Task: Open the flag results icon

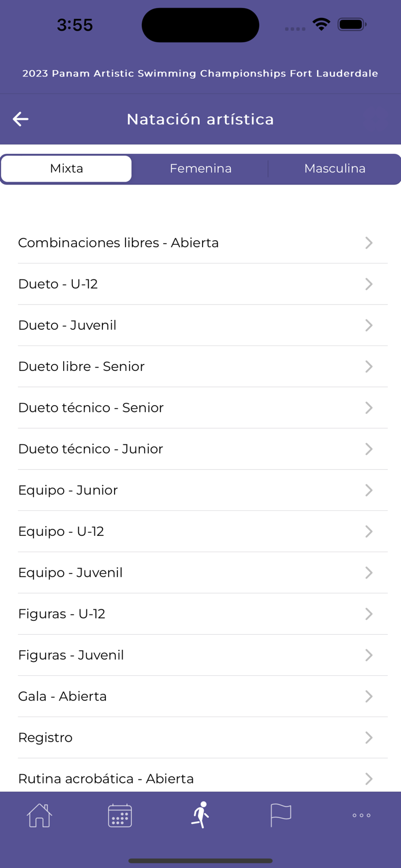Action: [280, 815]
